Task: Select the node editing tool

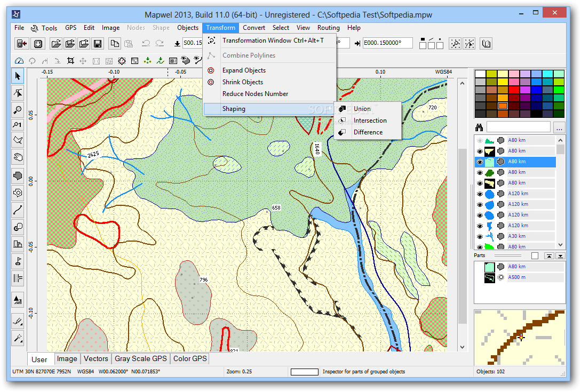Action: click(x=18, y=93)
